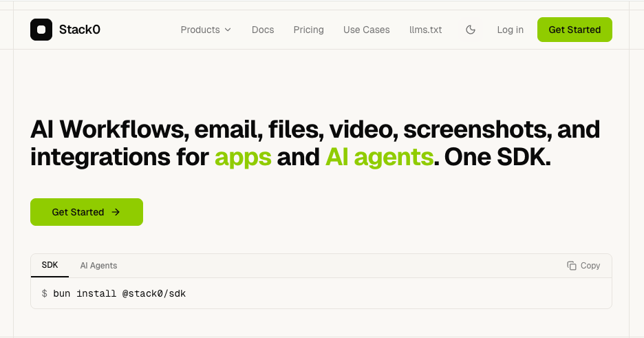Click the Copy text label
Viewport: 644px width, 338px height.
[x=590, y=266]
